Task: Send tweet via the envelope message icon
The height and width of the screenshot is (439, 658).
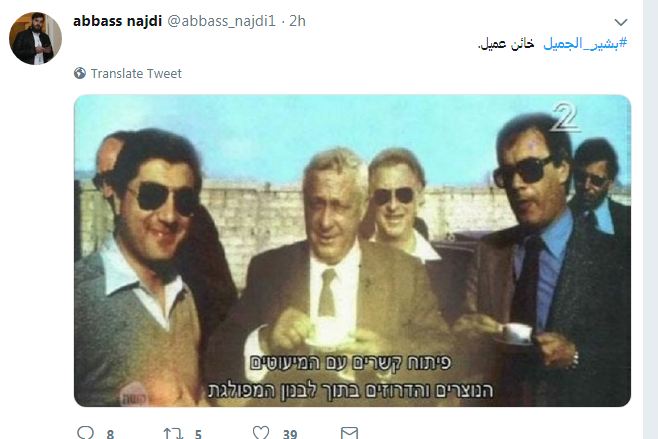Action: [x=349, y=433]
